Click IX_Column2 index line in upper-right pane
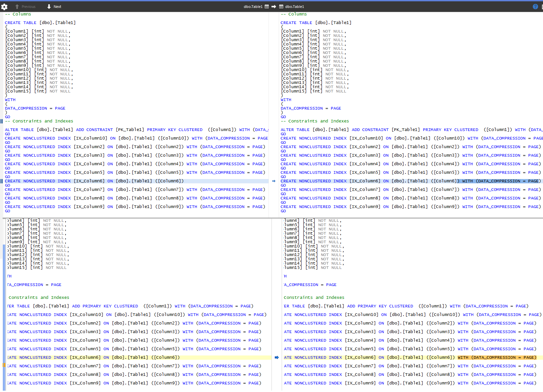Viewport: 543px width, 392px height. [x=411, y=147]
